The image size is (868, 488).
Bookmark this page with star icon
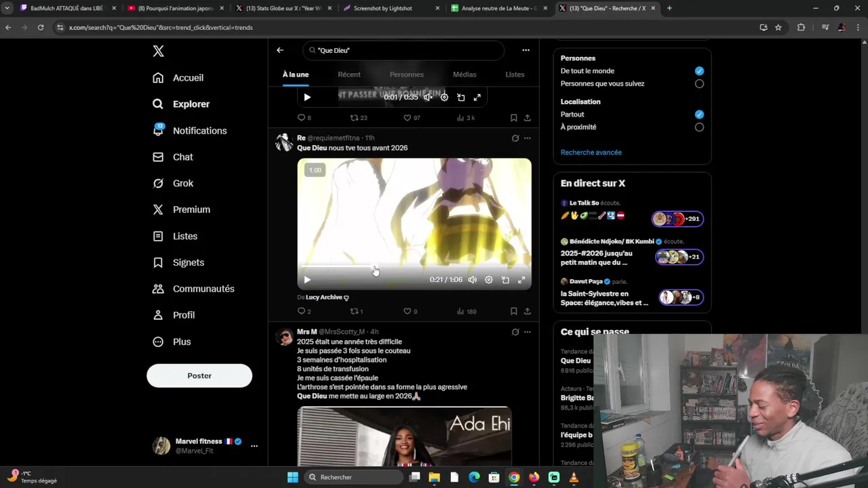point(778,27)
